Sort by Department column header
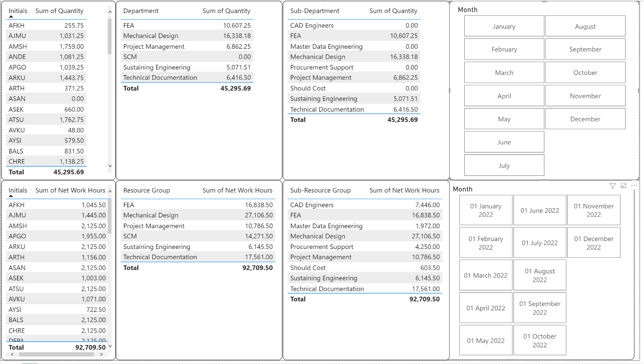Image resolution: width=644 pixels, height=364 pixels. (x=141, y=11)
